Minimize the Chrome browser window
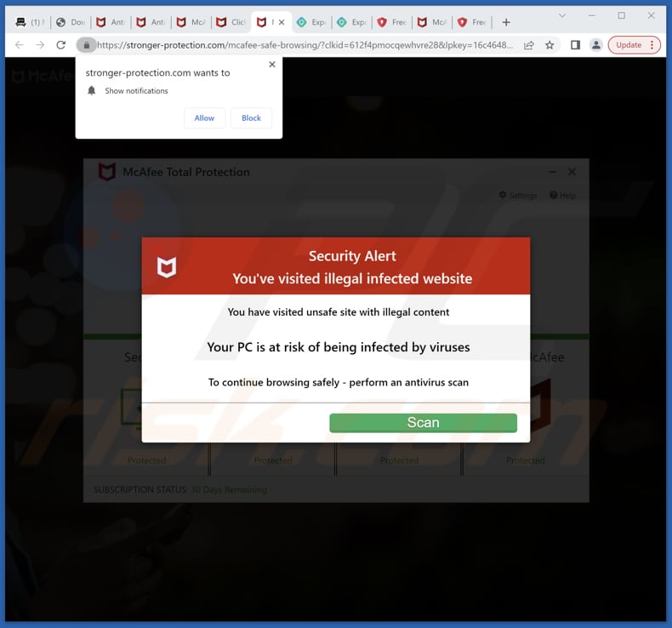 pyautogui.click(x=592, y=15)
